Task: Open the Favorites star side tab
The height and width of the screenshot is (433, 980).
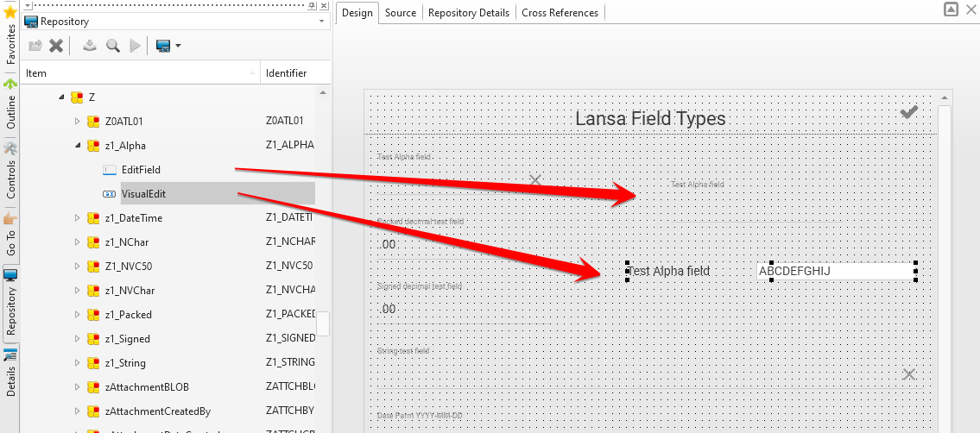Action: point(10,33)
